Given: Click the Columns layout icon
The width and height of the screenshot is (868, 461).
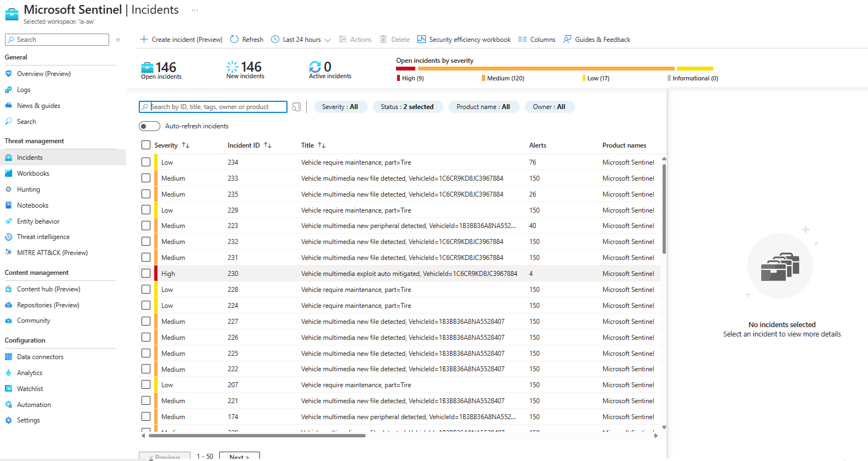Looking at the screenshot, I should 522,40.
